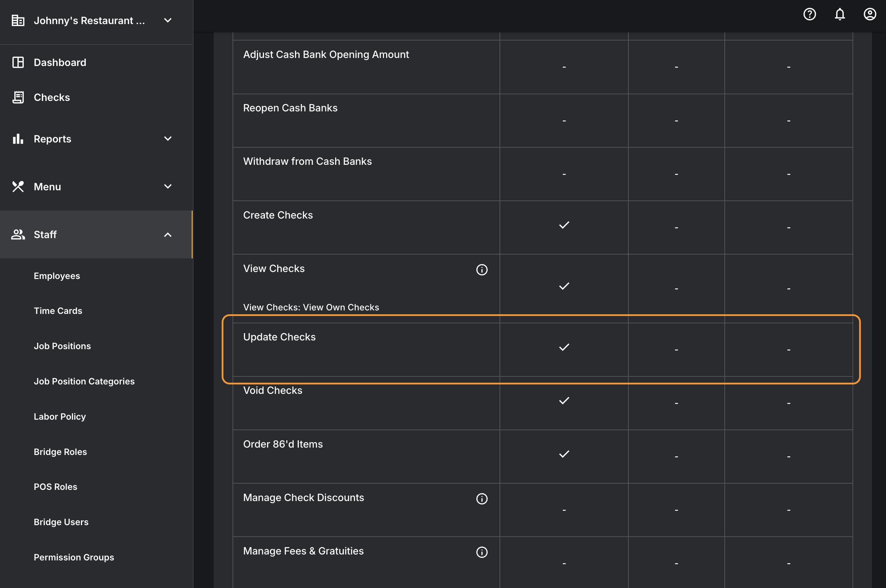This screenshot has width=886, height=588.
Task: Click the Dashboard layout icon in the sidebar
Action: [18, 62]
